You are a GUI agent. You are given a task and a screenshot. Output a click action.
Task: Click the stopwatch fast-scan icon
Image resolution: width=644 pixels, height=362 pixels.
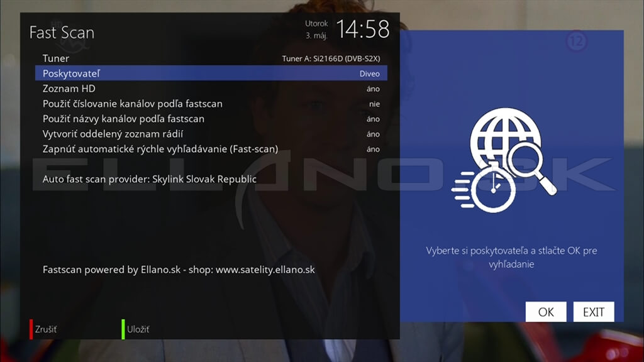(485, 189)
